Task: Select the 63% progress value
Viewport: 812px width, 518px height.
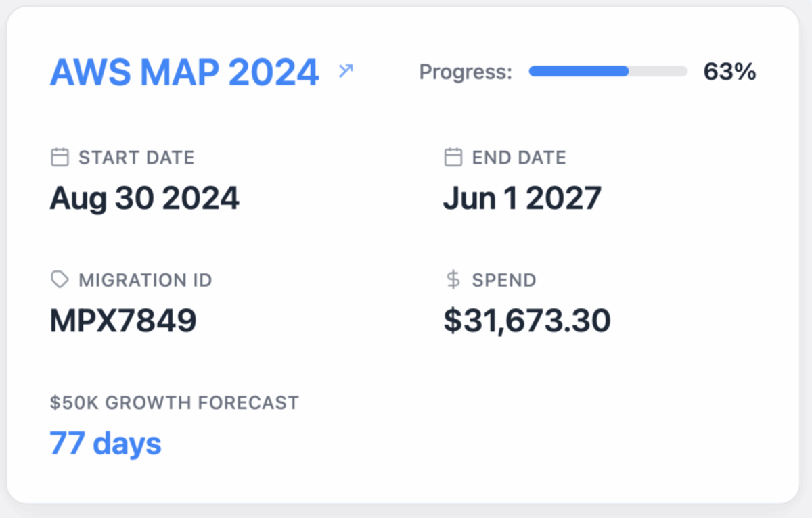Action: tap(729, 72)
